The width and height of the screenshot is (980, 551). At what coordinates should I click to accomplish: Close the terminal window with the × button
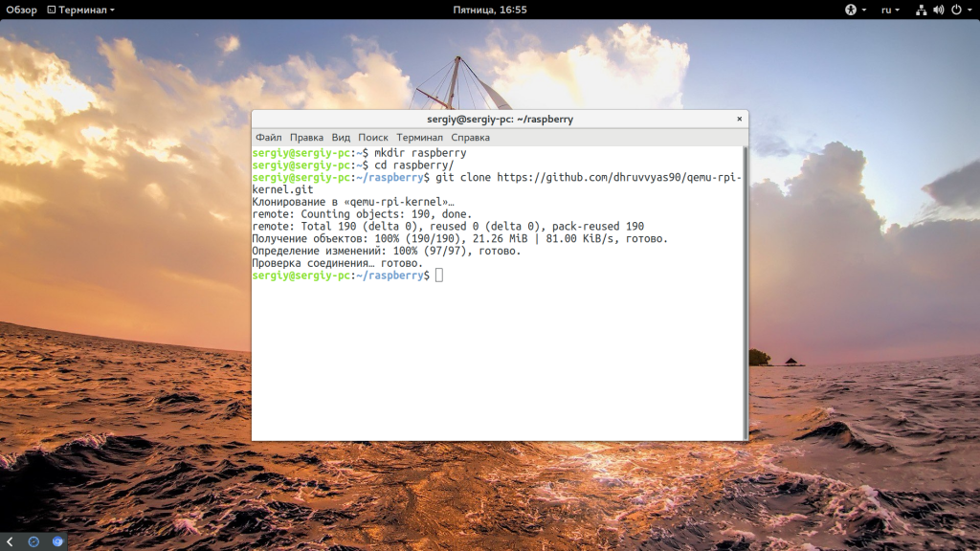pos(739,120)
